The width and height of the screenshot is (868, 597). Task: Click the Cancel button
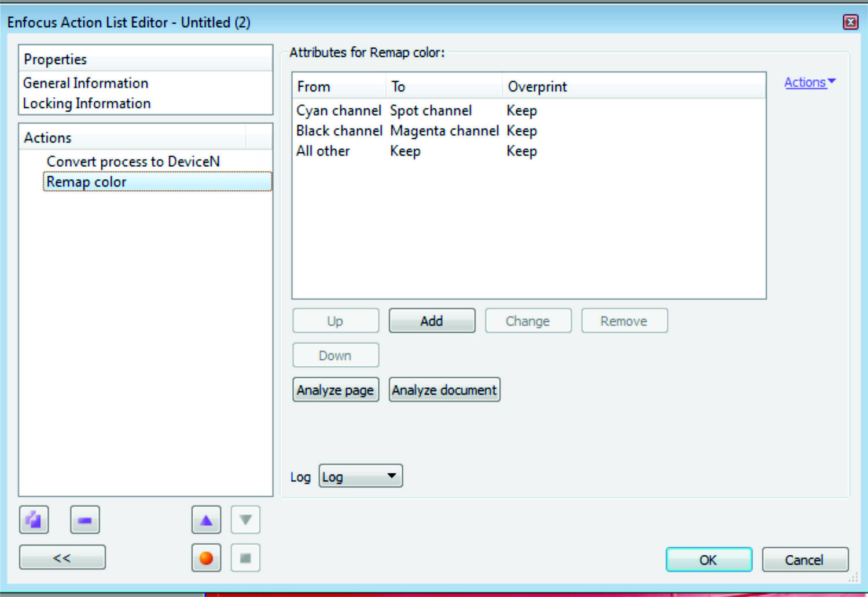point(805,559)
